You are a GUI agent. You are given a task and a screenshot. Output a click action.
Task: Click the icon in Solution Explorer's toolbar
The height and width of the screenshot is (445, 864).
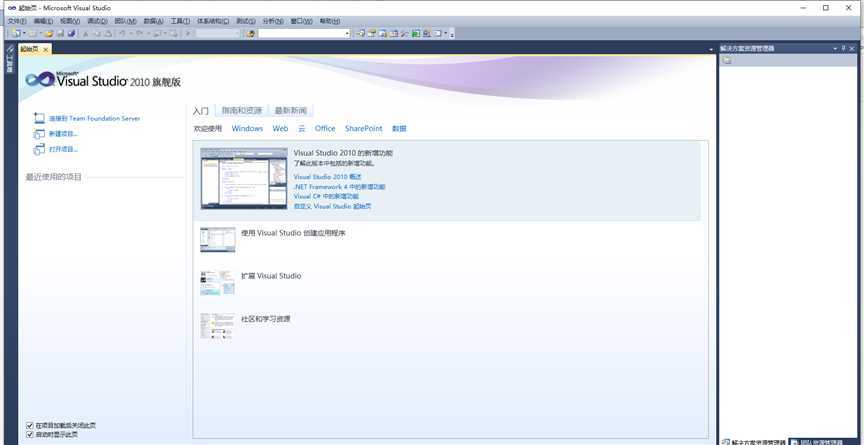pyautogui.click(x=727, y=60)
